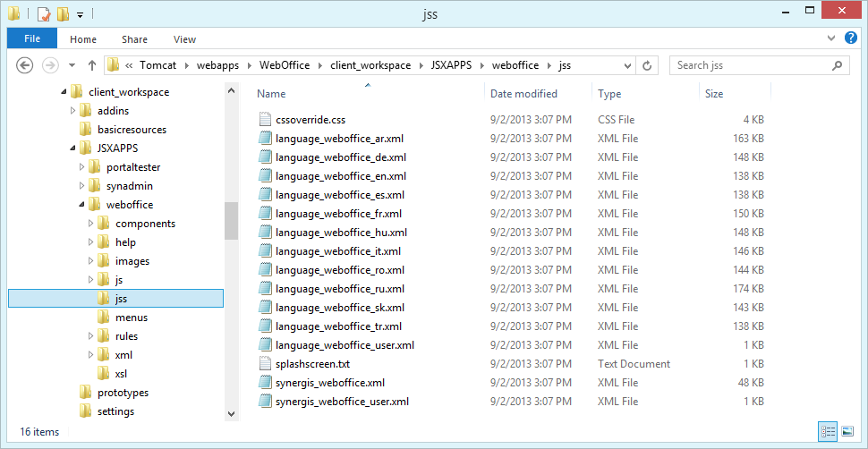Expand the components folder node
Screen dimensions: 868x449
point(91,224)
